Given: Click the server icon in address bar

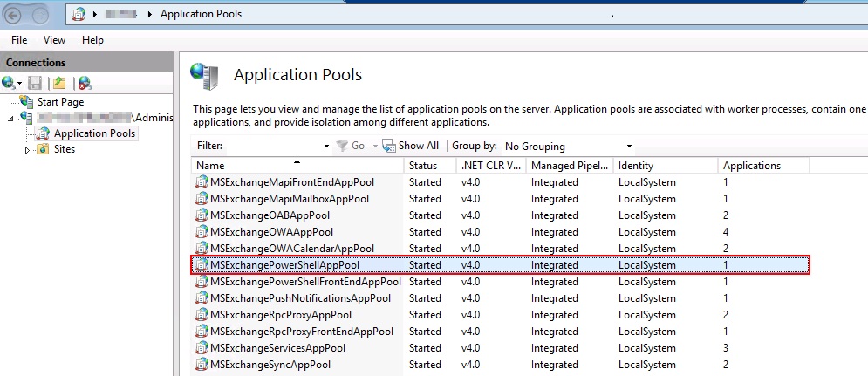Looking at the screenshot, I should (x=79, y=14).
